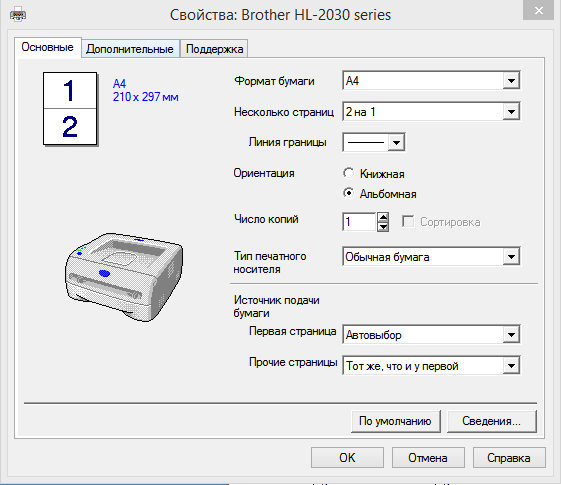This screenshot has width=561, height=485.
Task: Click the printer icon in title bar
Action: pos(18,14)
